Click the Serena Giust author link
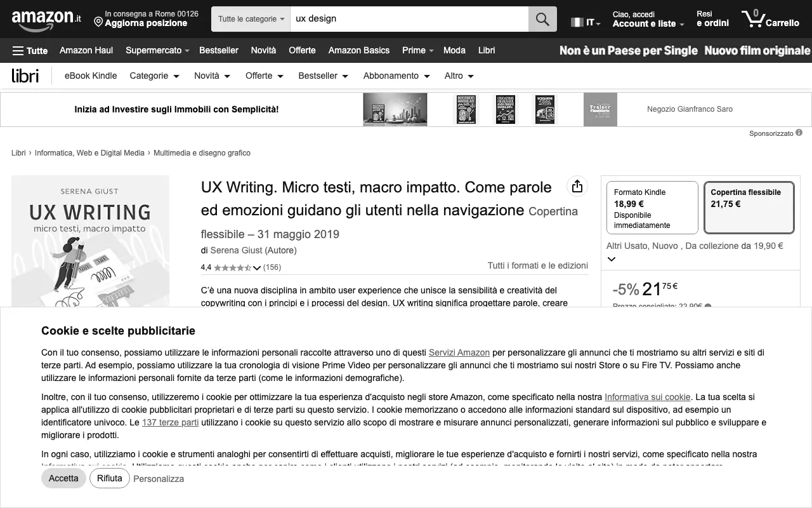The width and height of the screenshot is (812, 508). [237, 250]
